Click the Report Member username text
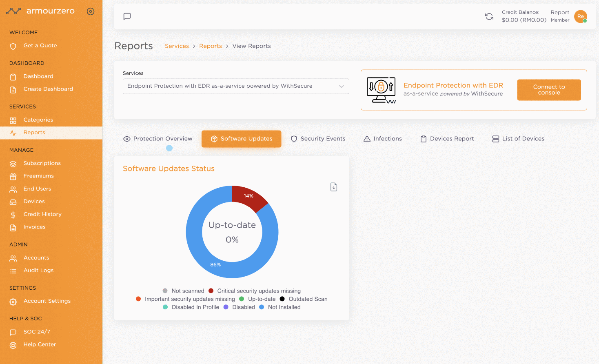The height and width of the screenshot is (364, 599). (x=560, y=16)
